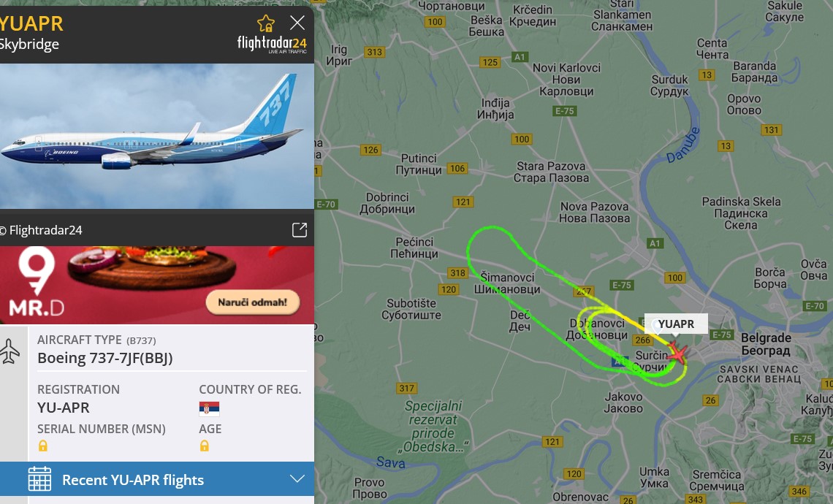Click the Belgrade city label on map
The height and width of the screenshot is (504, 833).
(x=766, y=344)
